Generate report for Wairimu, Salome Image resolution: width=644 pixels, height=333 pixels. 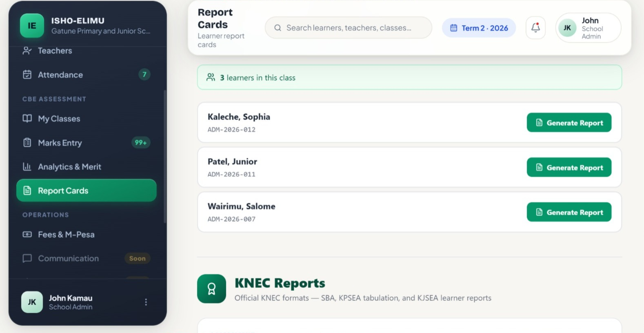[569, 212]
